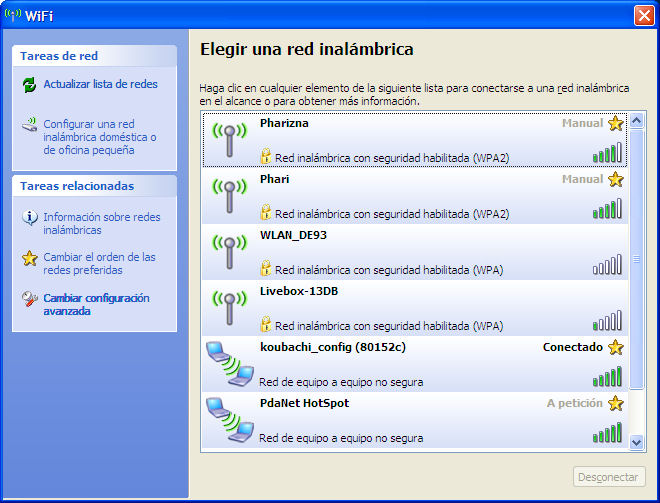Click the antenna icon for Livebox-13DB
Screen dimensions: 660x503
(x=229, y=308)
